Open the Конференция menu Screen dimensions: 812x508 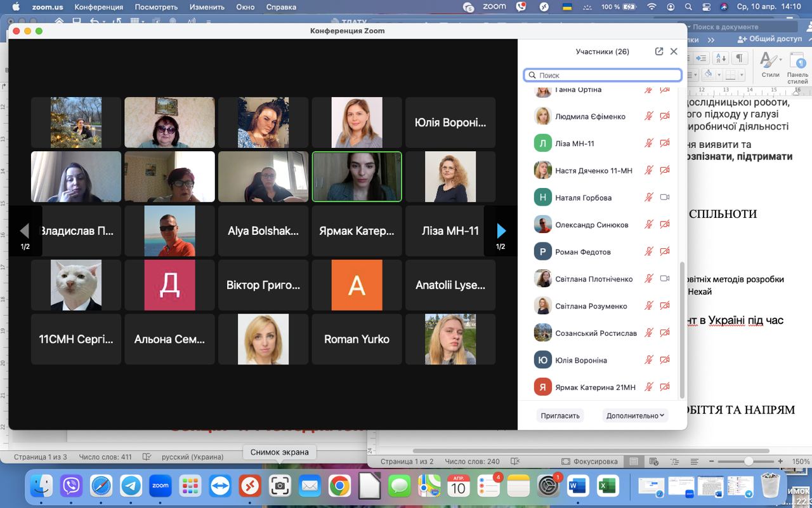(x=98, y=7)
